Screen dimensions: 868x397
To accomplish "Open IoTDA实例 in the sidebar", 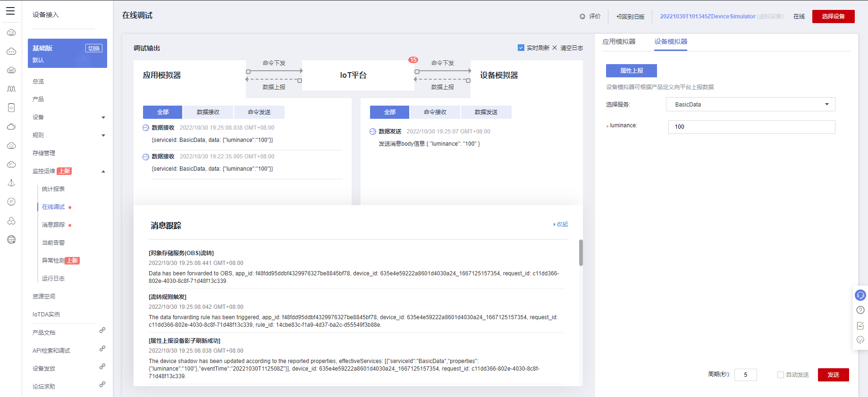I will point(46,314).
